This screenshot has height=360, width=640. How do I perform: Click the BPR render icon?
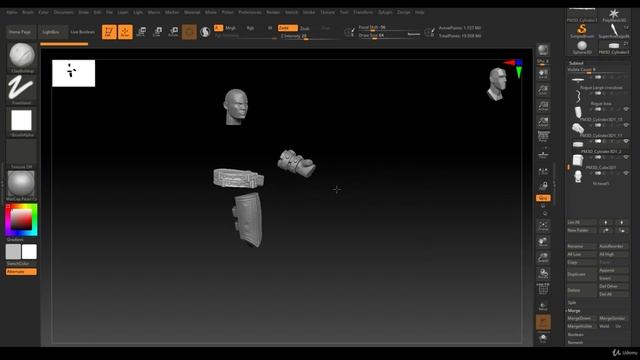tap(543, 50)
